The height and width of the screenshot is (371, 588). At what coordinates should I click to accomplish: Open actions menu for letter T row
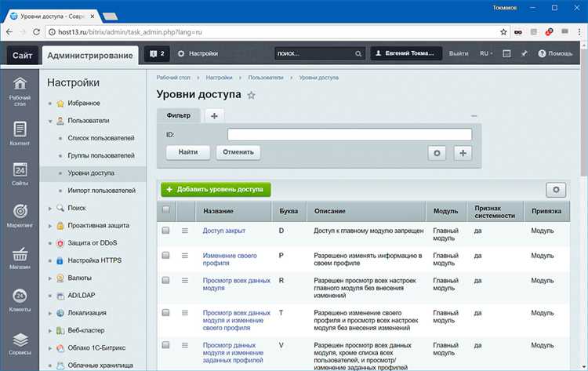point(185,312)
